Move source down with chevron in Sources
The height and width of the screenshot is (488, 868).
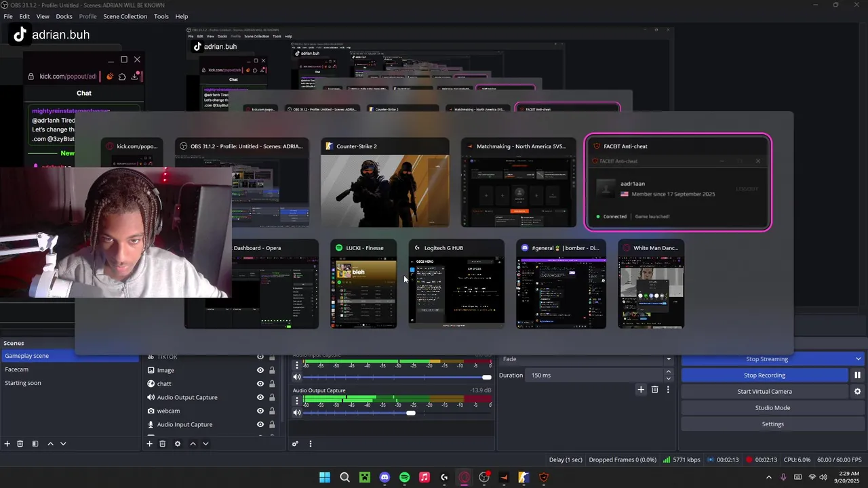(205, 444)
